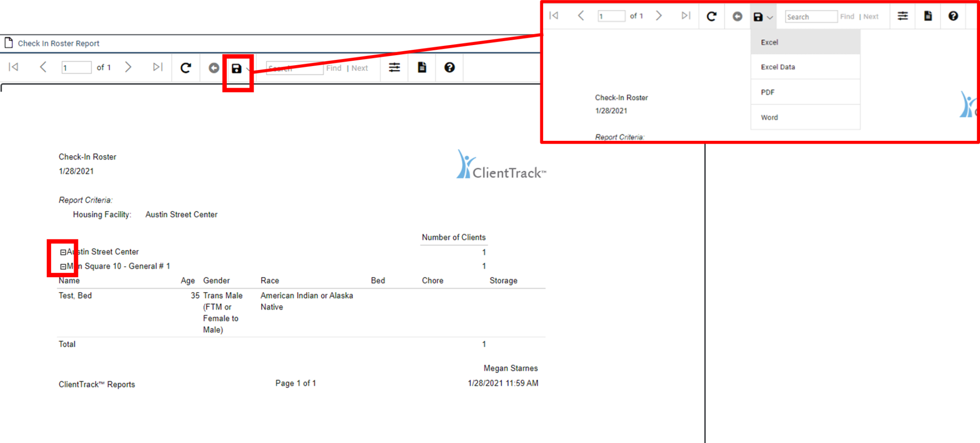Image resolution: width=980 pixels, height=443 pixels.
Task: Select PDF export format
Action: pyautogui.click(x=768, y=92)
